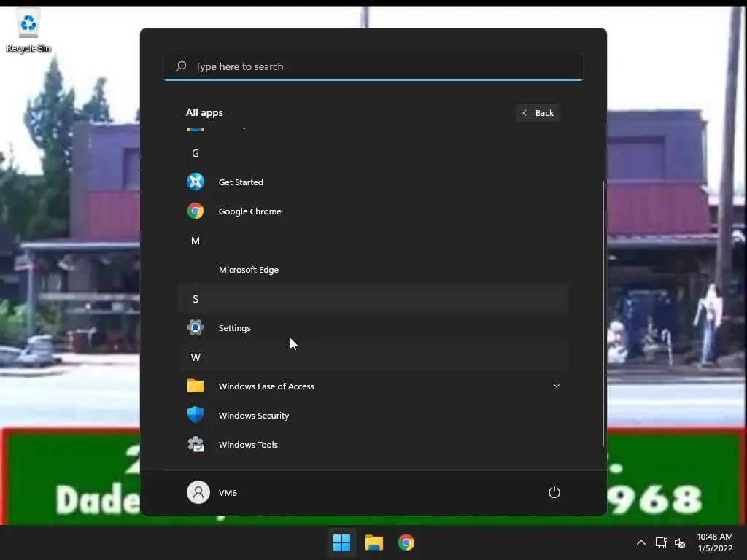
Task: Open the Power options button
Action: pos(554,492)
